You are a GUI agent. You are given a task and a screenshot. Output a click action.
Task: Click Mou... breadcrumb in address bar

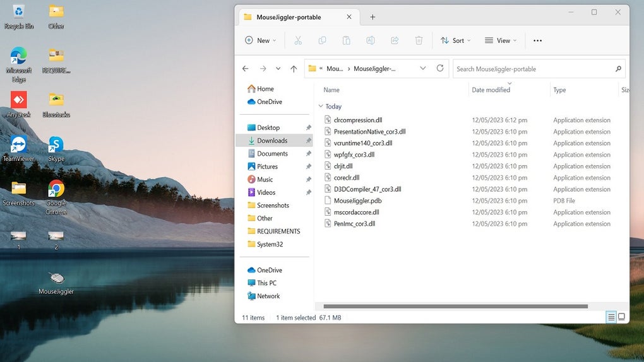tap(335, 69)
